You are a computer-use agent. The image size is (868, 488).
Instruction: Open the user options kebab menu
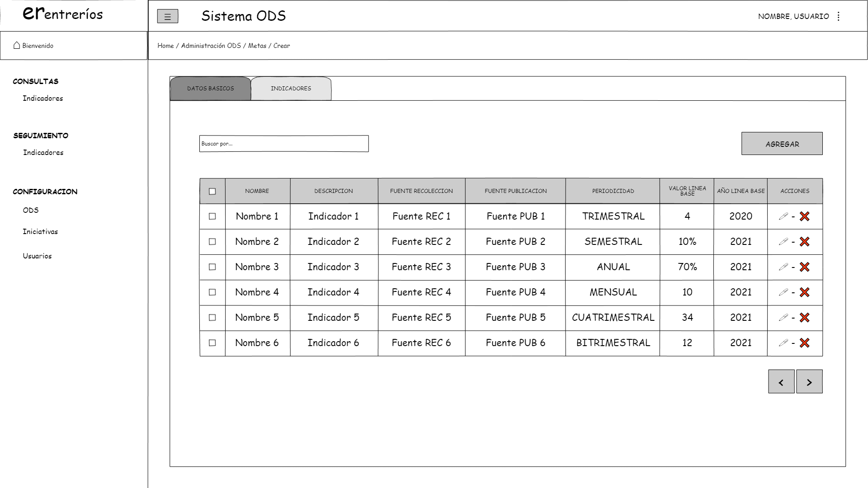(839, 16)
